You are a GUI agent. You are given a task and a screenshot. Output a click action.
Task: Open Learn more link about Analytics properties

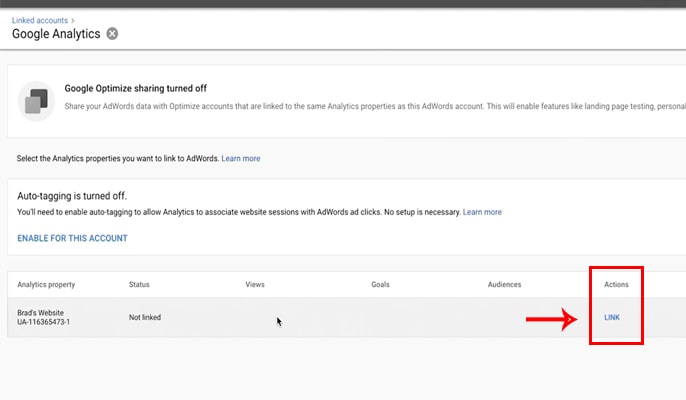(x=241, y=158)
